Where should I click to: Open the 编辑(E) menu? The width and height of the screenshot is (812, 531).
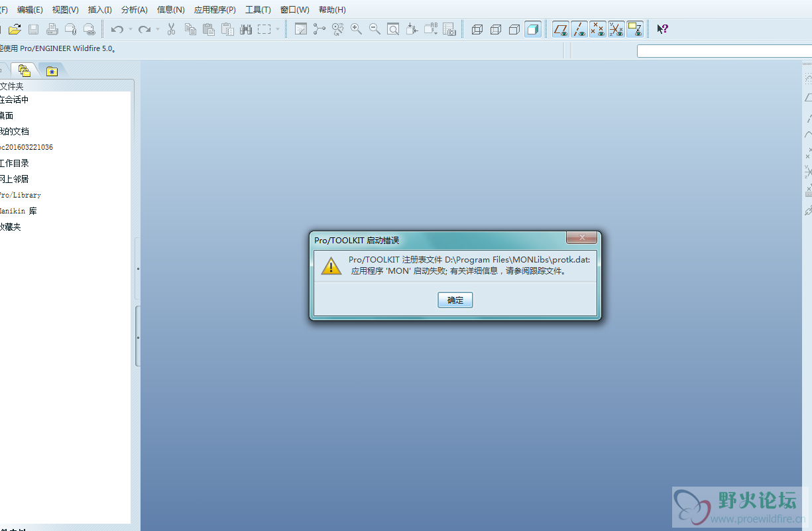(30, 10)
